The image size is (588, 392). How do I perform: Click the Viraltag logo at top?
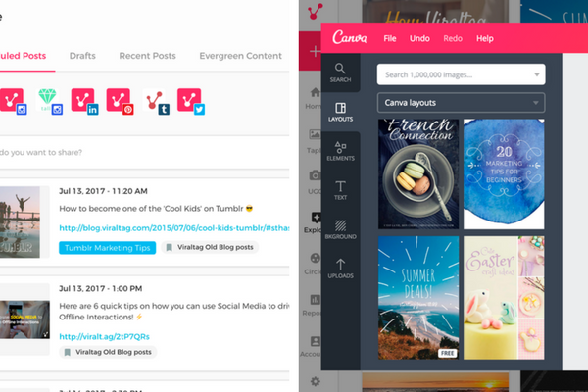[315, 11]
